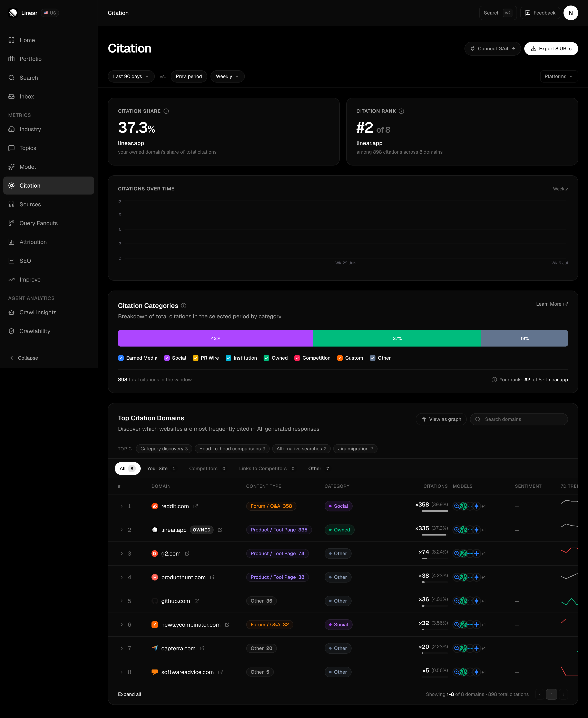Open github.com external link icon
The height and width of the screenshot is (718, 588).
click(x=197, y=601)
